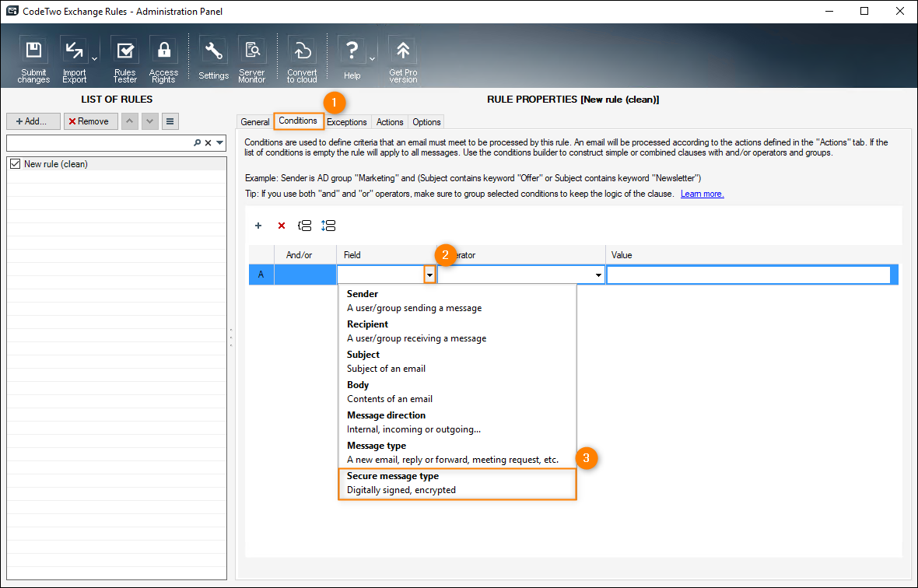
Task: Open the rules list menu icon
Action: tap(170, 121)
